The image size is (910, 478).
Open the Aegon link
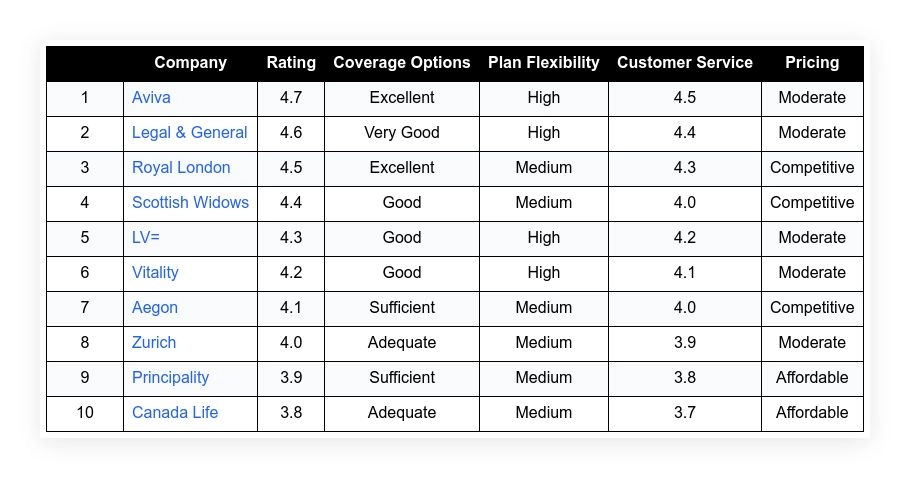154,307
